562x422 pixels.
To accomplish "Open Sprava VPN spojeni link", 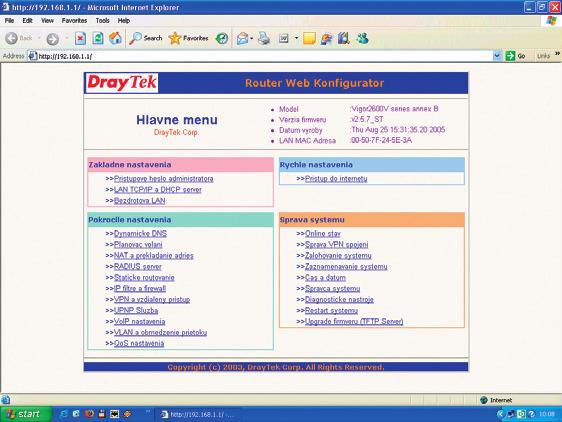I will coord(337,245).
